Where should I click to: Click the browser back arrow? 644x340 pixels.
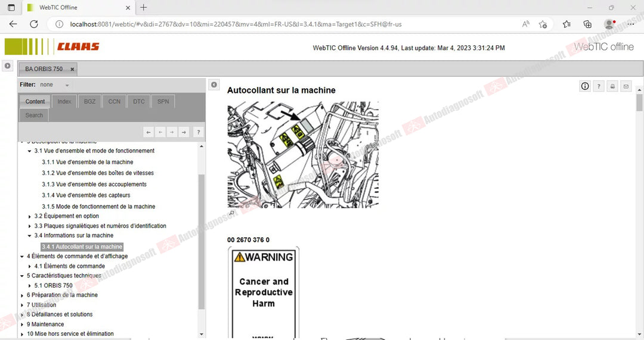13,24
